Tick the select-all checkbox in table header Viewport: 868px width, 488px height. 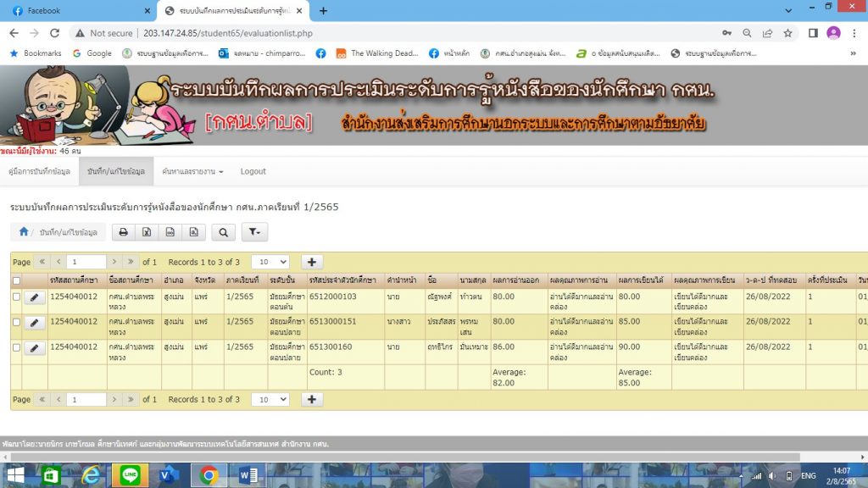[17, 280]
